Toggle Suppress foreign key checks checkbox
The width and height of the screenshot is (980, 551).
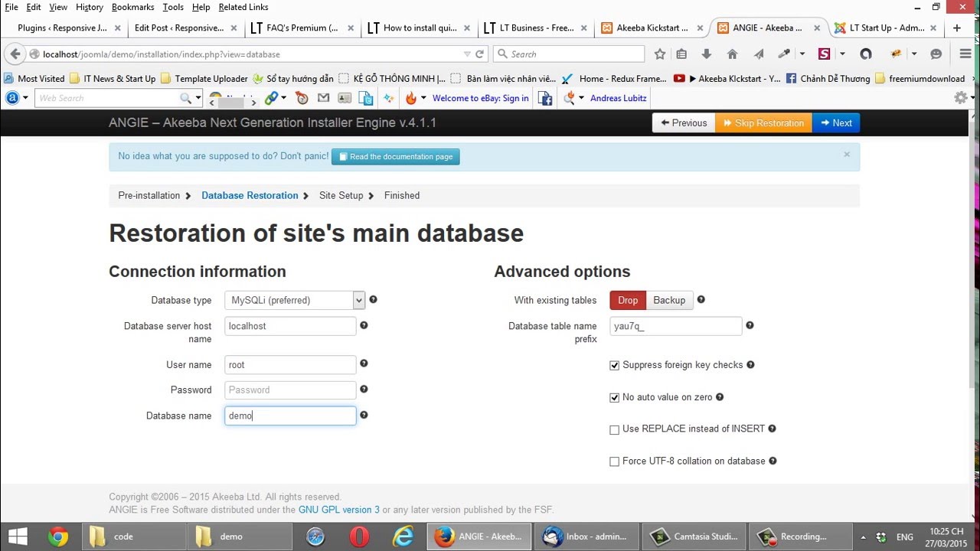(x=614, y=365)
